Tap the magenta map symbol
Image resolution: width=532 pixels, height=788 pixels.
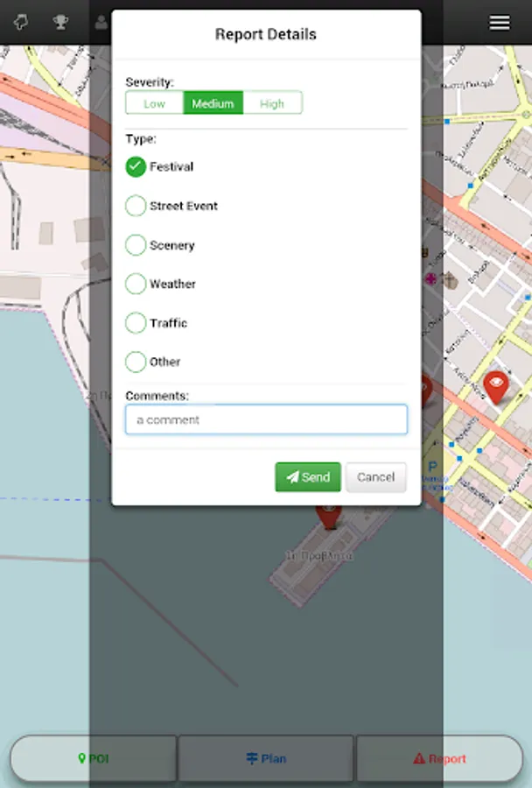430,278
